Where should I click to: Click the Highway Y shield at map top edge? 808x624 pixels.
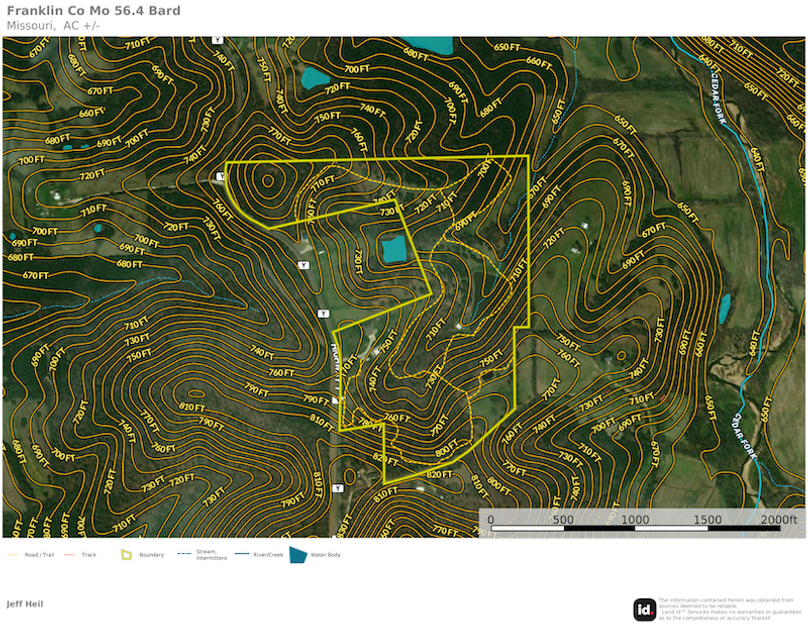[x=218, y=40]
